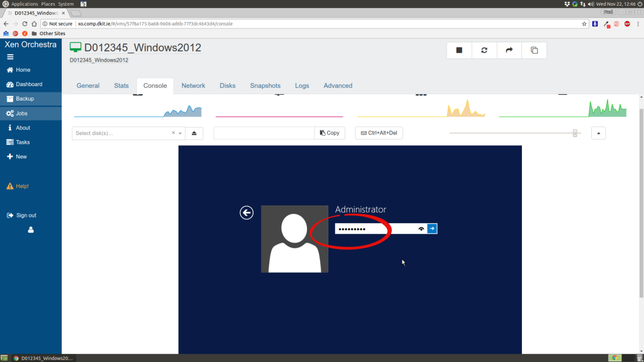This screenshot has width=644, height=362.
Task: Switch to the Stats tab
Action: (x=121, y=85)
